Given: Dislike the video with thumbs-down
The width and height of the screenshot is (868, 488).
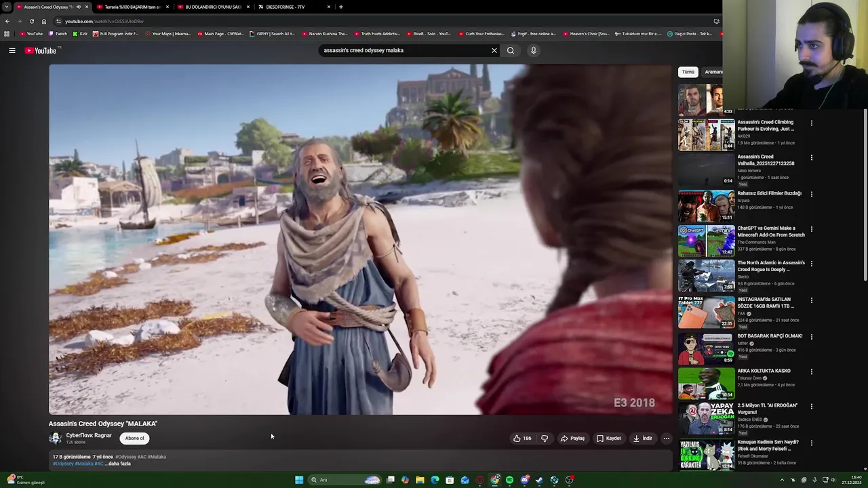Looking at the screenshot, I should tap(545, 439).
